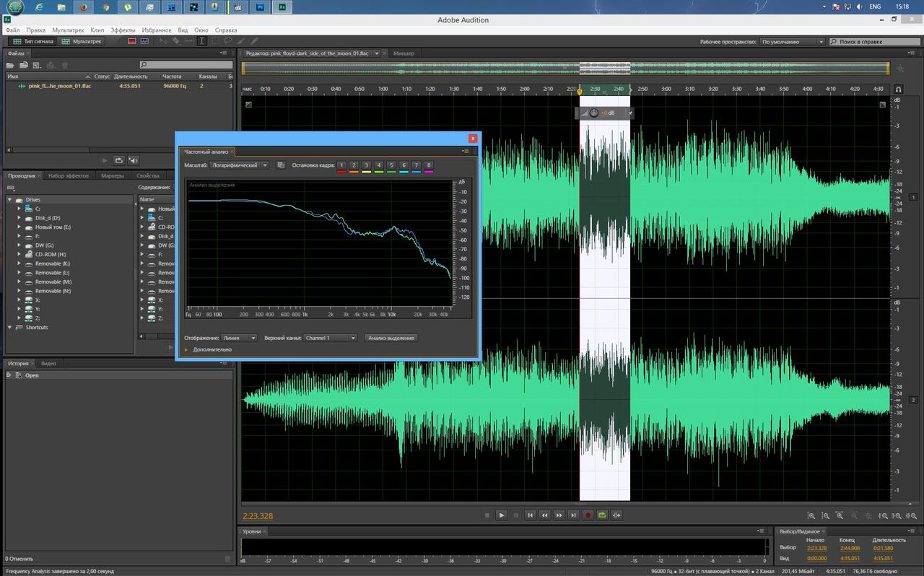Screen dimensions: 924x576
Task: Expand the Дополнительно section
Action: tap(186, 349)
